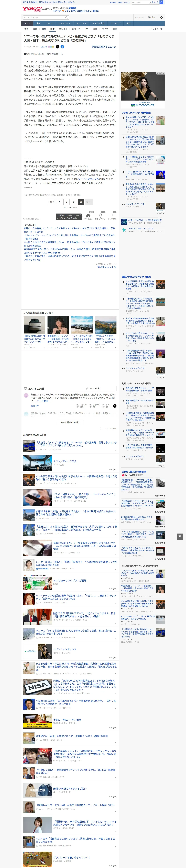This screenshot has height=868, width=186.
Task: Open the 返信 4件 replies link
Action: [x=34, y=406]
